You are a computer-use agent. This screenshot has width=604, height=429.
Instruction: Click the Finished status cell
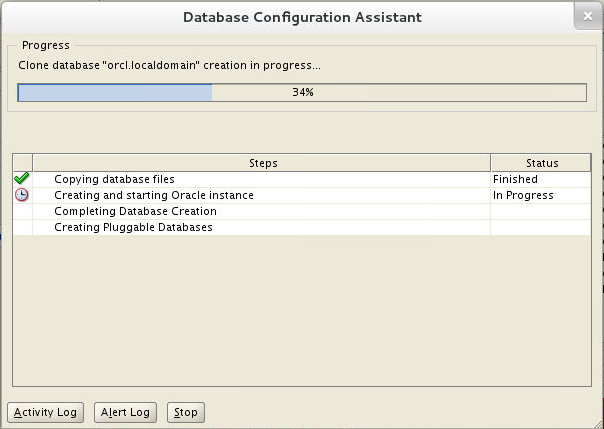pos(540,179)
